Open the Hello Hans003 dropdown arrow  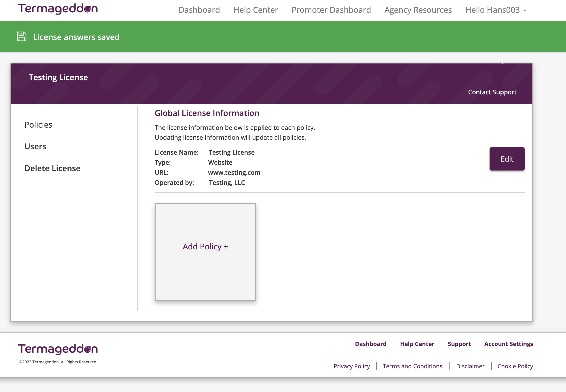click(x=525, y=11)
